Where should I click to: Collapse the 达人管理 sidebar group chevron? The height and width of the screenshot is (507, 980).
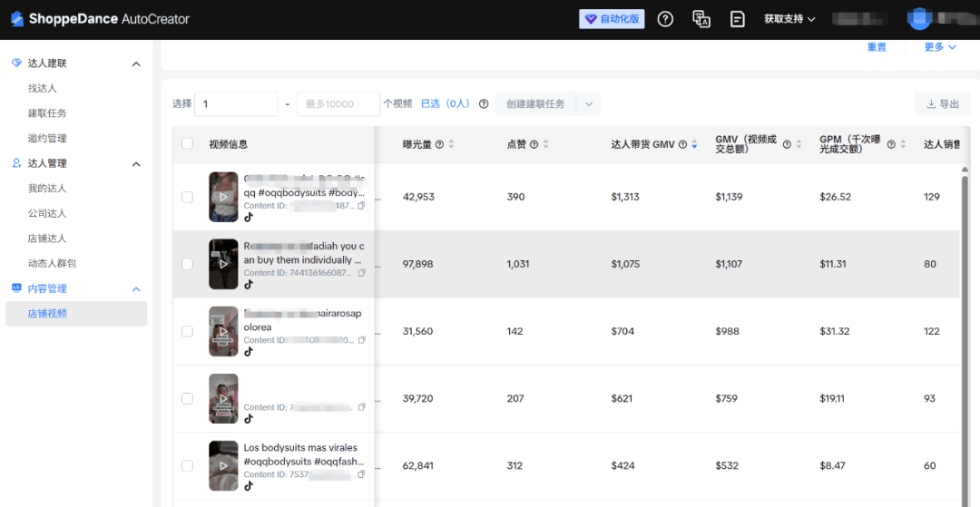pyautogui.click(x=135, y=163)
